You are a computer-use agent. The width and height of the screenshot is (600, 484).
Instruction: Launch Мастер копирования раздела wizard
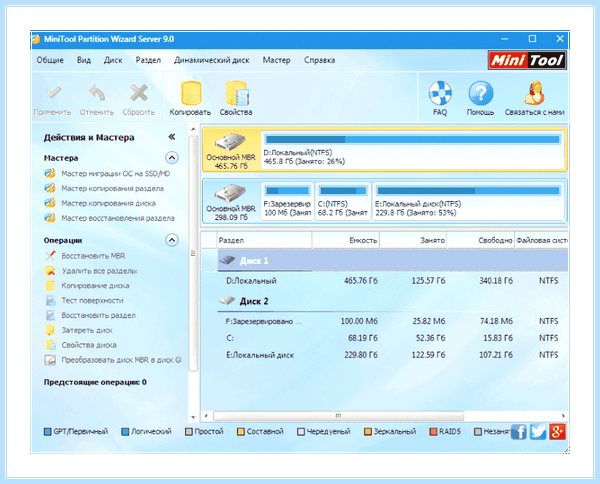(x=112, y=188)
